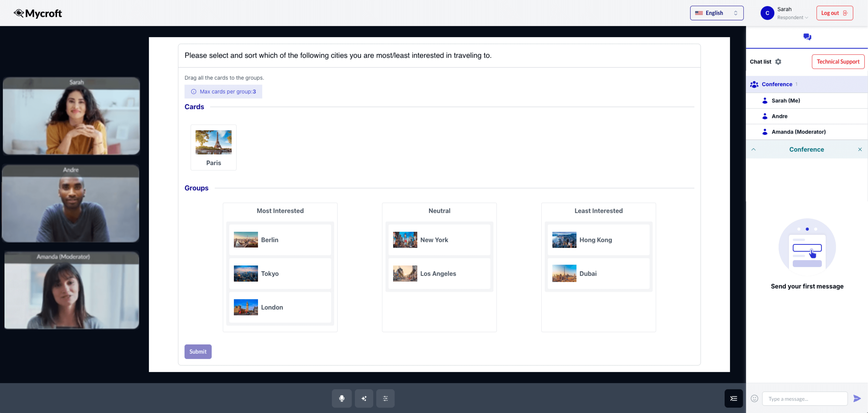Viewport: 868px width, 413px height.
Task: Expand the Conference chat section
Action: (754, 149)
